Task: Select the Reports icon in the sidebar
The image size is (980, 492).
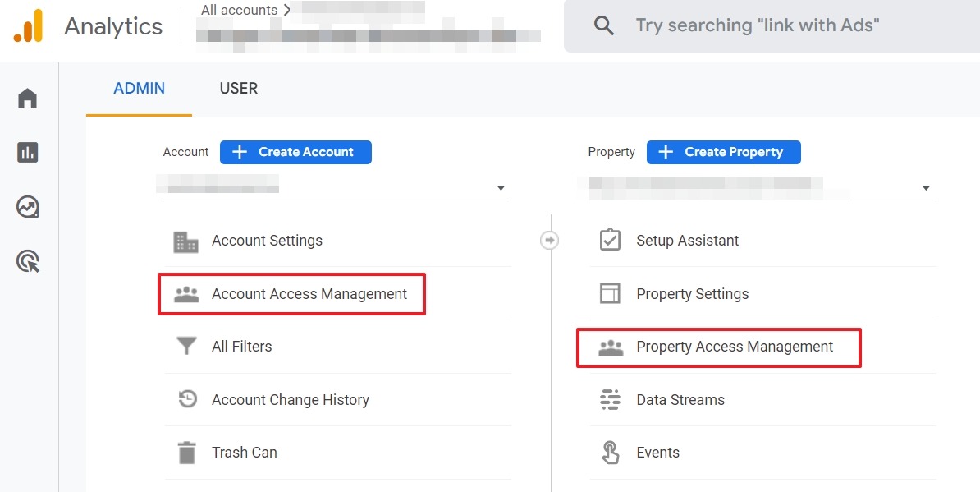Action: point(27,152)
